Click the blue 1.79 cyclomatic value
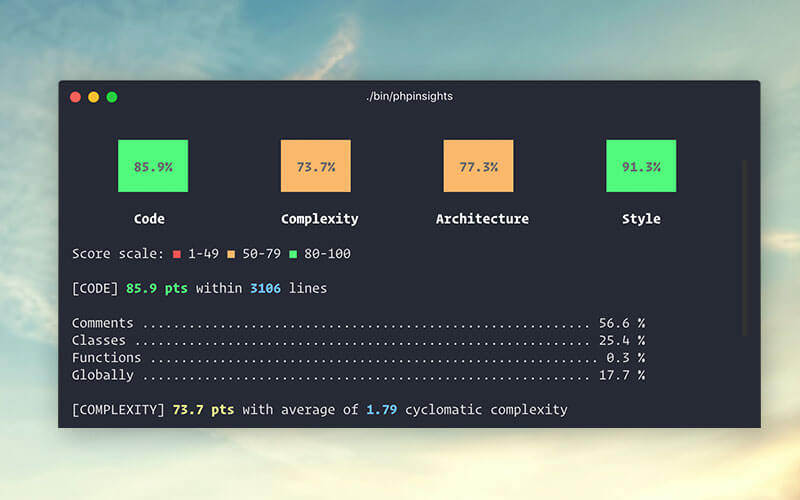This screenshot has width=800, height=500. [381, 410]
